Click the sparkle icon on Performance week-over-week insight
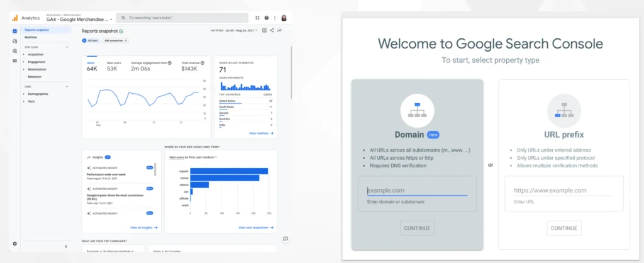This screenshot has height=263, width=644. [x=88, y=167]
